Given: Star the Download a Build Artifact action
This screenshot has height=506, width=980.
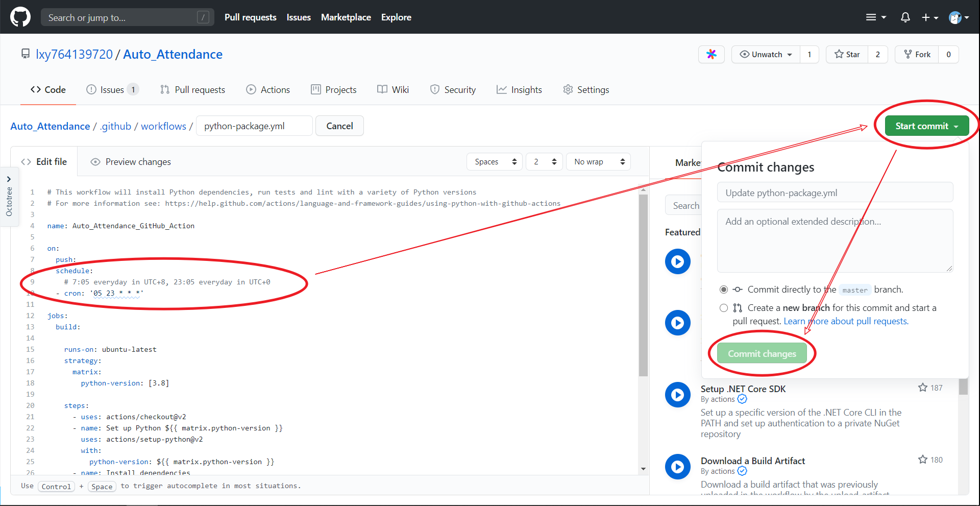Looking at the screenshot, I should click(923, 460).
